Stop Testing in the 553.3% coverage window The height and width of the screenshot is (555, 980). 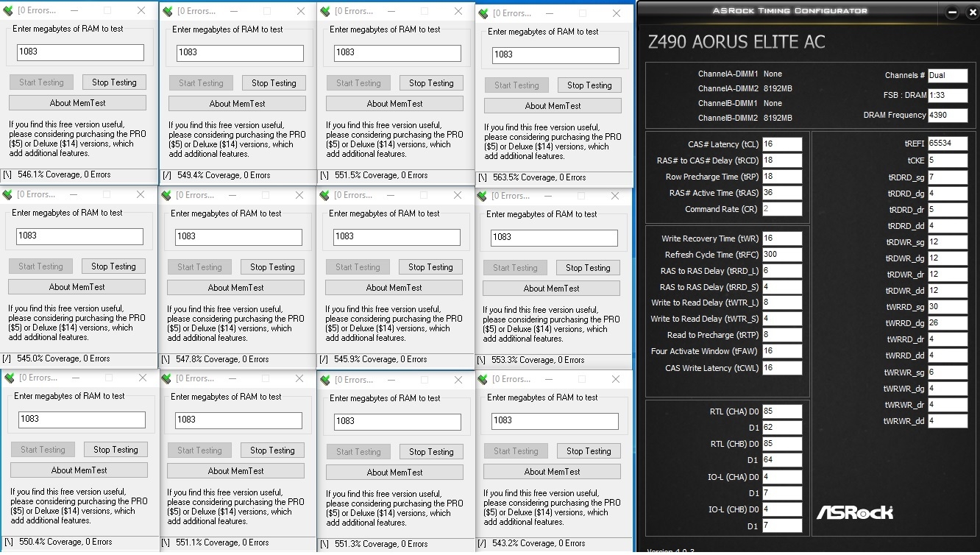[588, 268]
